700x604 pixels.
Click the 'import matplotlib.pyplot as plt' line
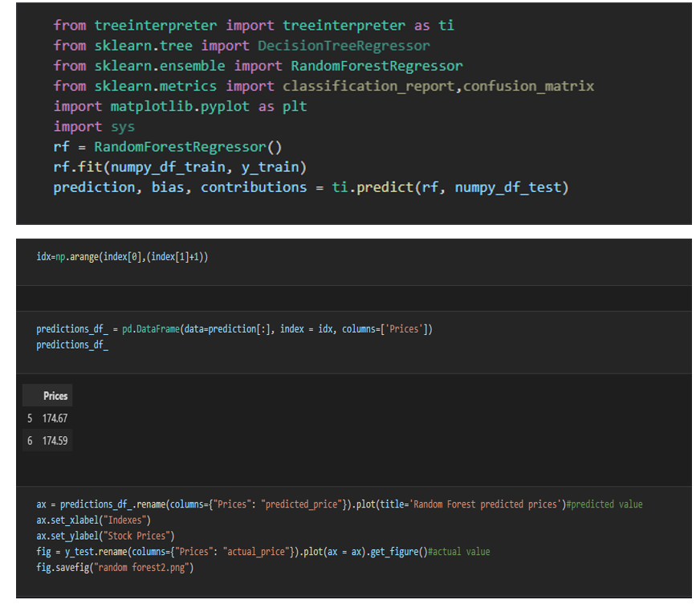click(x=181, y=107)
